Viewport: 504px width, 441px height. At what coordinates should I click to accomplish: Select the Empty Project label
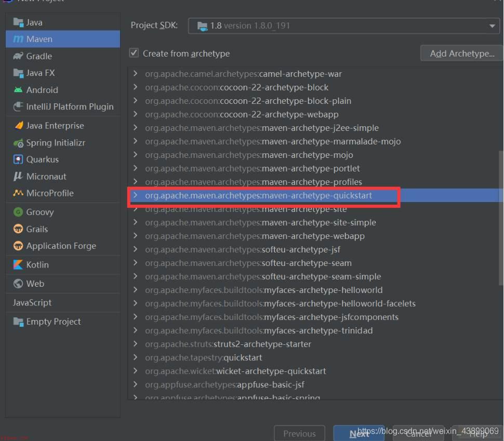click(x=54, y=322)
